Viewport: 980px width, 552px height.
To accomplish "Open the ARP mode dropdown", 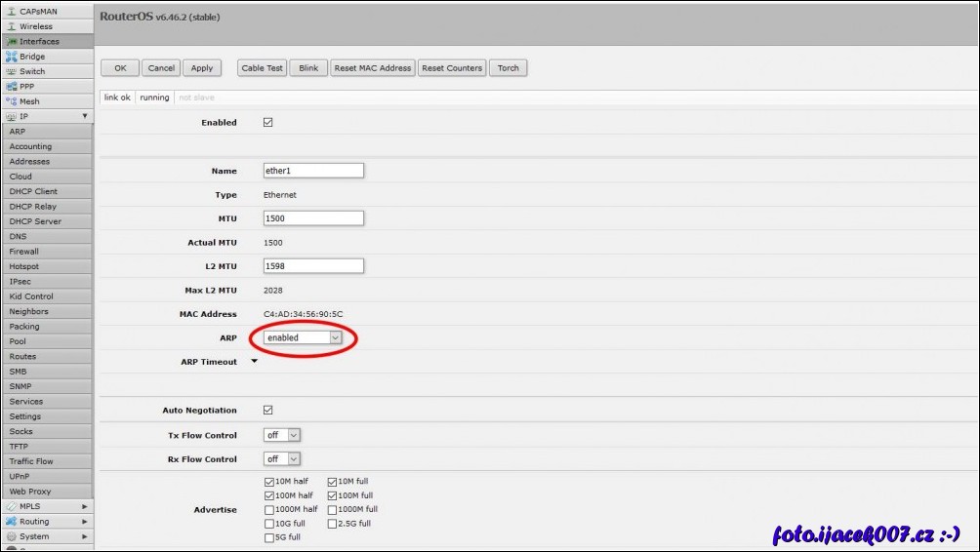I will coord(304,337).
